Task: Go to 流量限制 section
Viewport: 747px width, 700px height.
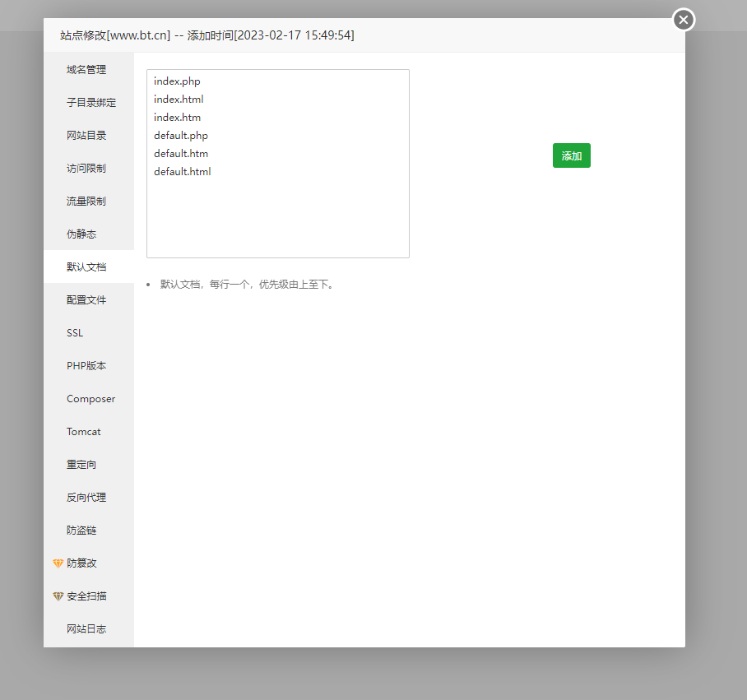Action: click(86, 202)
